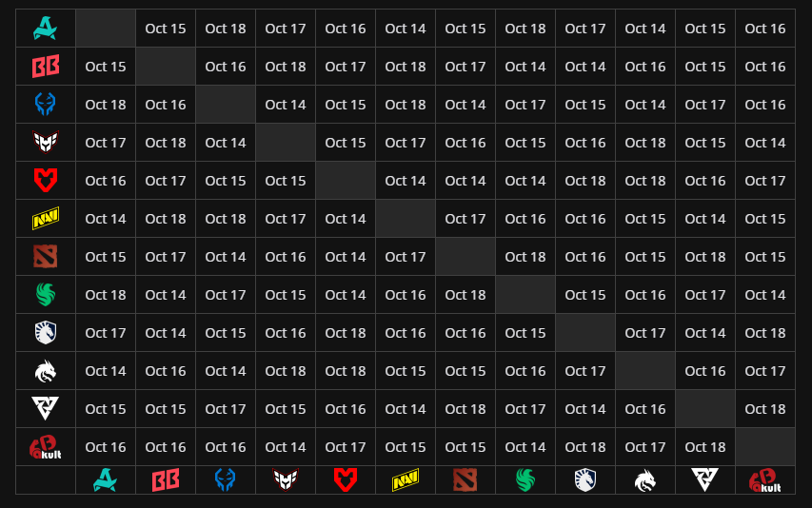Select Oct 14 in kult row, Heroic column
Screen dimensions: 812x508
click(286, 446)
